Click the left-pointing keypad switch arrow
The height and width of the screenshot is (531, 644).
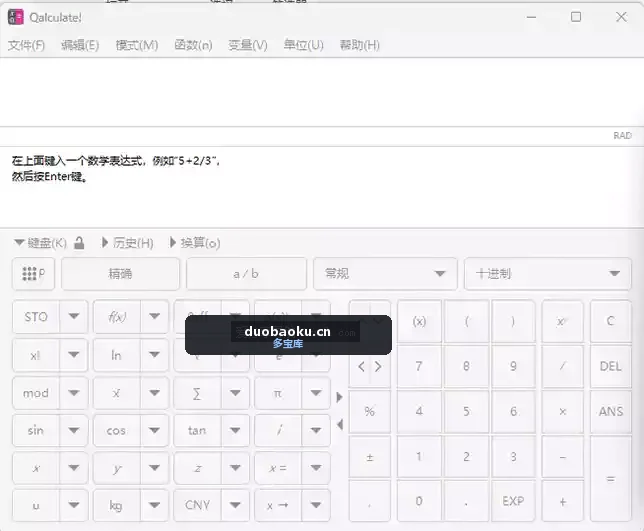[x=339, y=425]
